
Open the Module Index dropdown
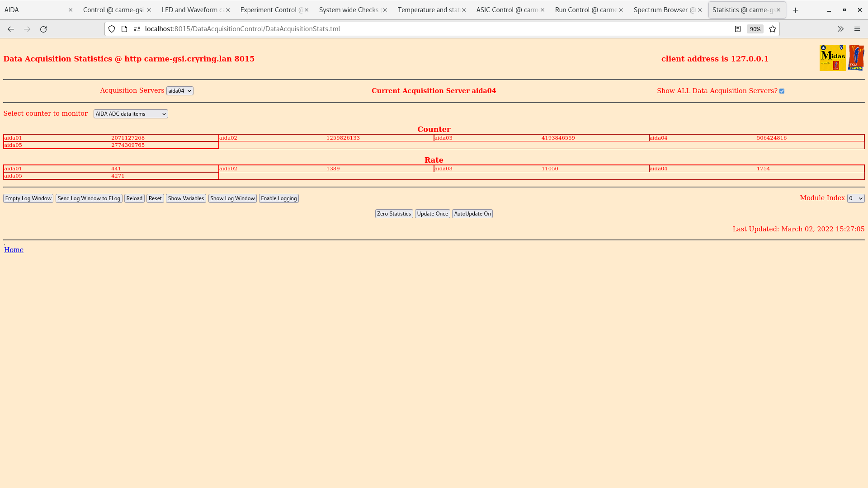[x=855, y=198]
